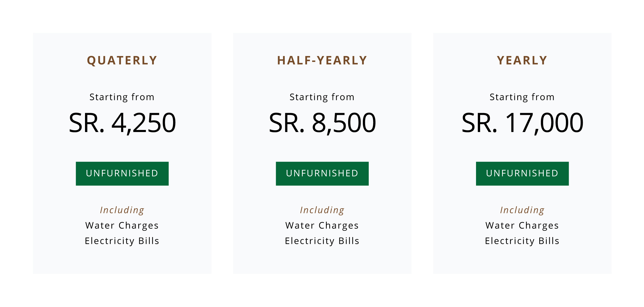The height and width of the screenshot is (307, 644).
Task: Click "Including" label in the Half-Yearly card
Action: click(x=322, y=210)
